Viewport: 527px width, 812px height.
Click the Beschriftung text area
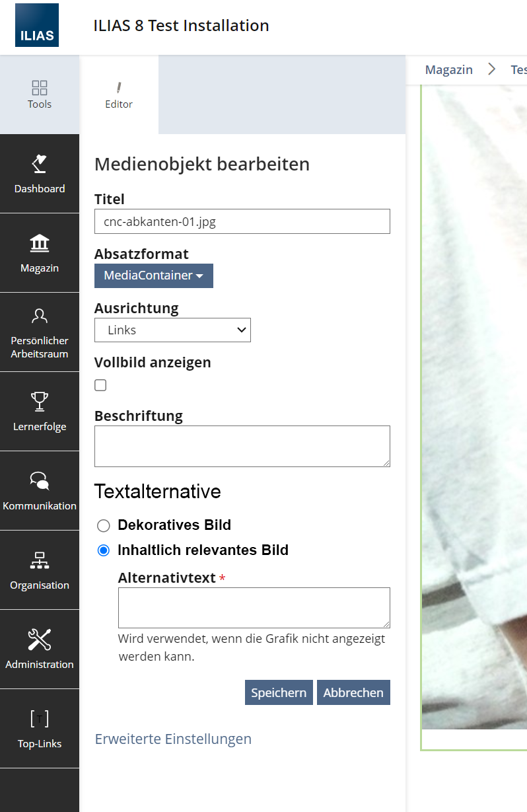242,446
